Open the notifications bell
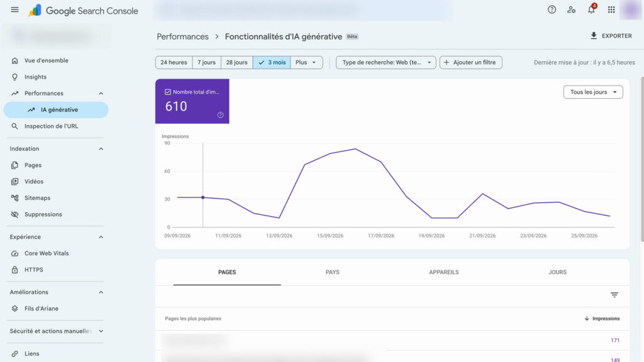Viewport: 644px width, 362px height. (591, 9)
